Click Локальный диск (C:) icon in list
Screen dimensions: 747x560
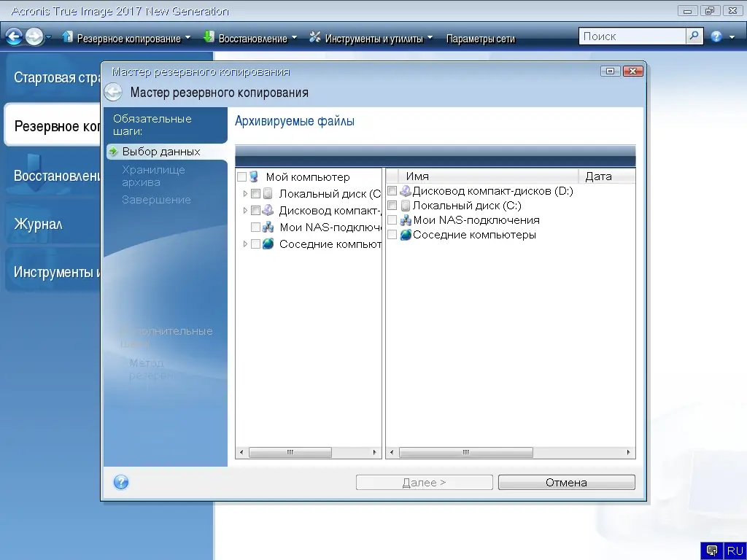(406, 205)
